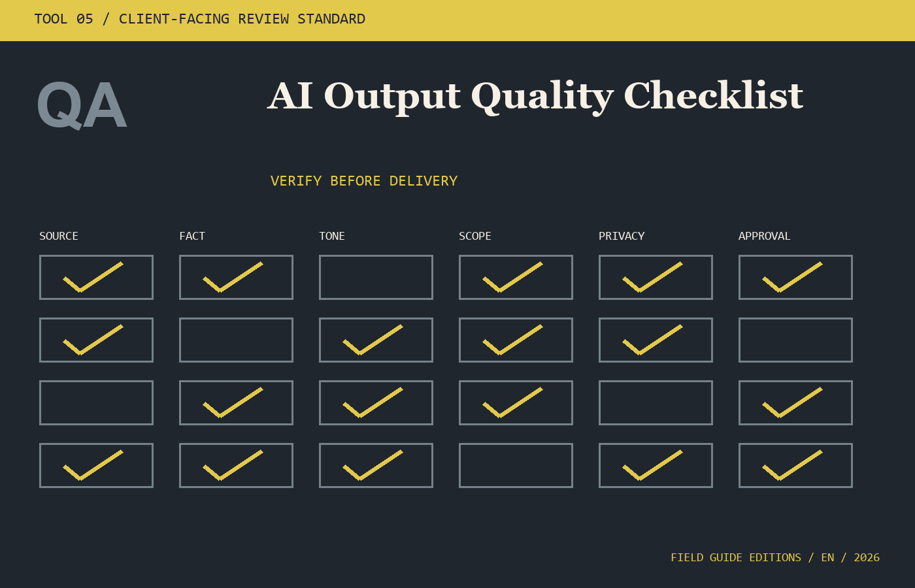Check the empty third PRIVACY box
This screenshot has width=915, height=588.
pos(656,402)
